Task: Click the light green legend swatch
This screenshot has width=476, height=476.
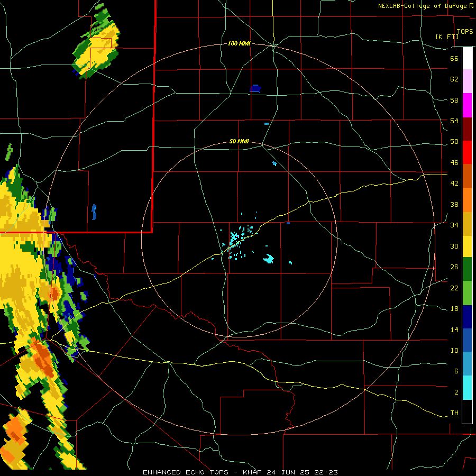Action: [x=467, y=293]
